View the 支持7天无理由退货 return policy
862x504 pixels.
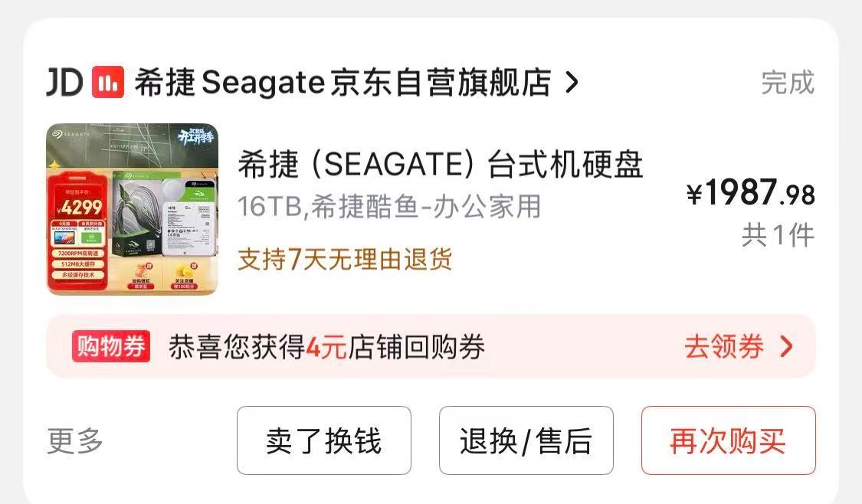(345, 259)
